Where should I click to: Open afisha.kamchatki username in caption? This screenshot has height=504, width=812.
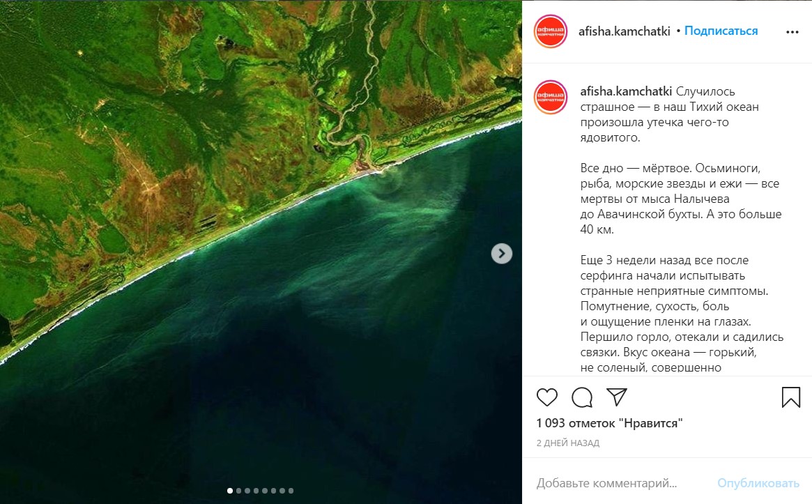(626, 91)
